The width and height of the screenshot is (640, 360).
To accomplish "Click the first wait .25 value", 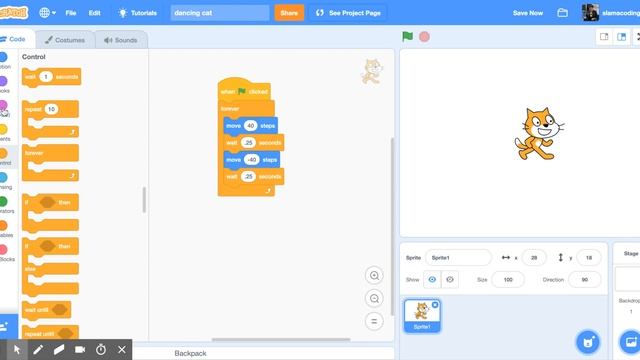I will (x=248, y=143).
